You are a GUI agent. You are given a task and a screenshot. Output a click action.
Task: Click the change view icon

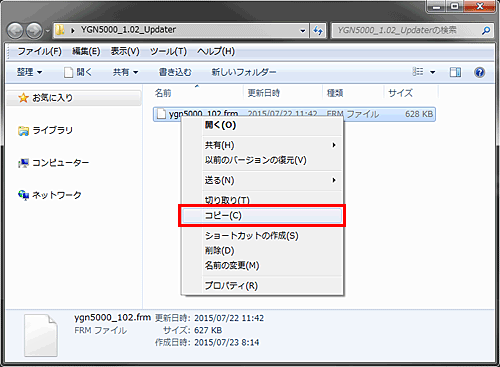click(418, 72)
